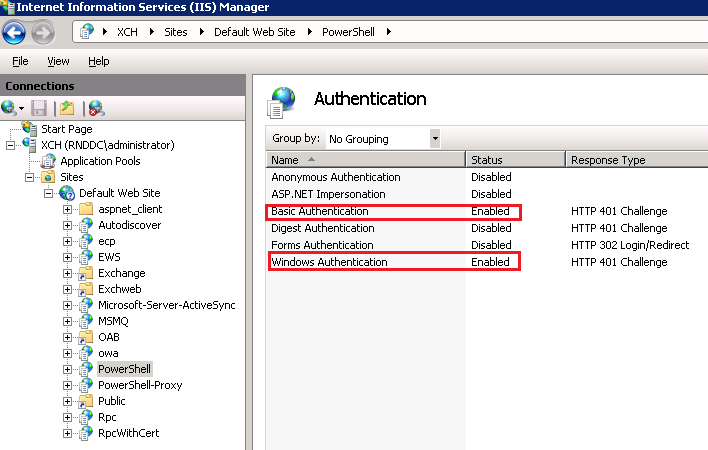The width and height of the screenshot is (708, 450).
Task: Select the Forms Authentication row
Action: click(x=487, y=245)
